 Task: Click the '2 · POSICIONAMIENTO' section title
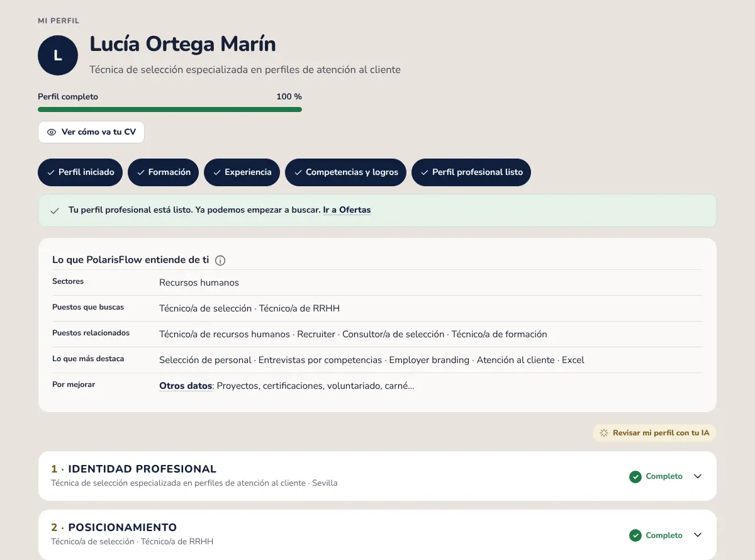[x=114, y=527]
